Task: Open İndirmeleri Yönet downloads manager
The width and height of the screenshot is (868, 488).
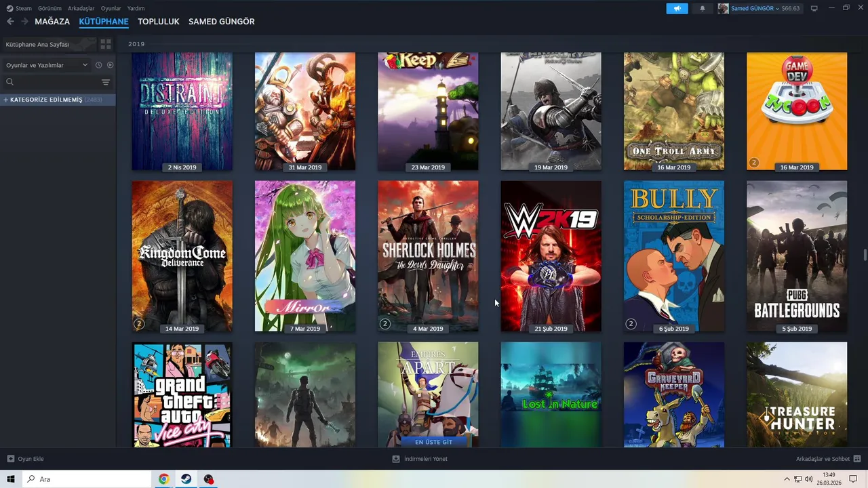Action: coord(420,459)
